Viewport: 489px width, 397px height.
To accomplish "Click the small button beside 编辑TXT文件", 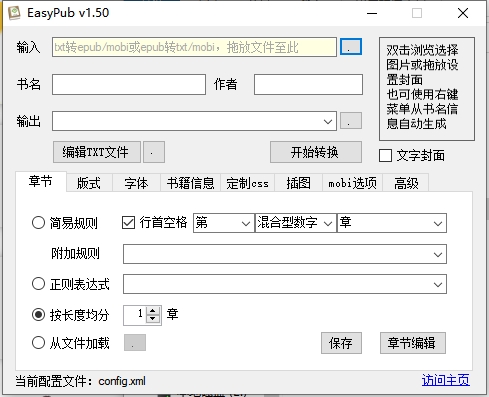I will click(x=154, y=152).
